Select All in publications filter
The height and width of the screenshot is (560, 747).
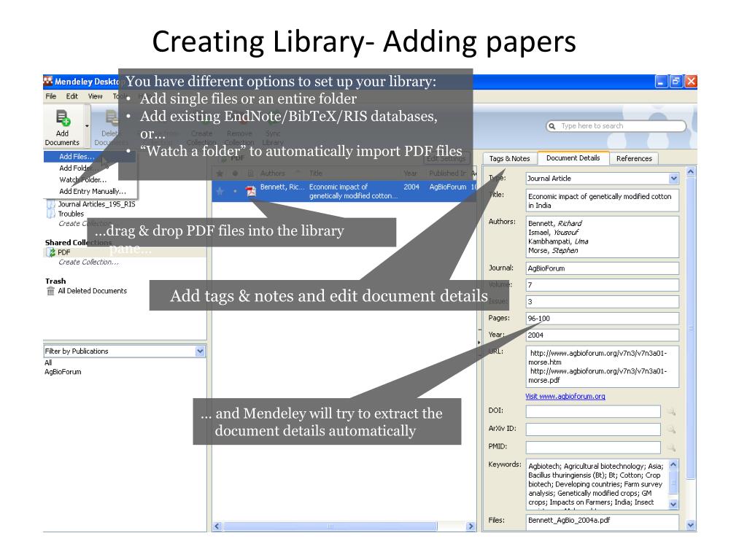[48, 363]
